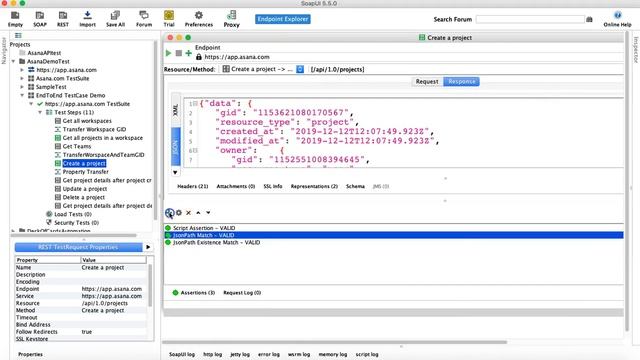Switch to the Request tab
The image size is (640, 360).
427,82
